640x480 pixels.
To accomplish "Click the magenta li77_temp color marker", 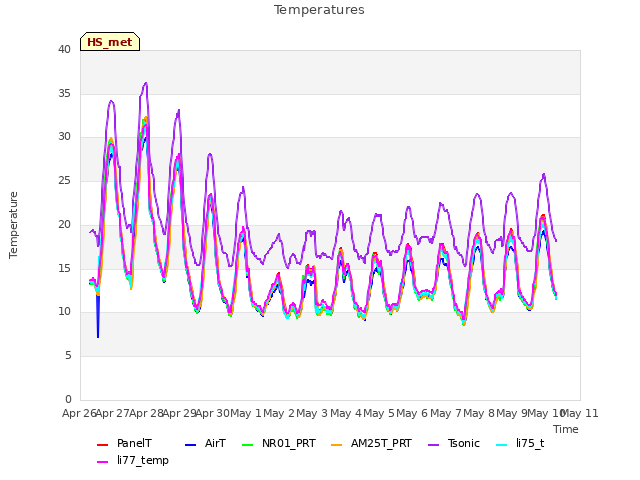I will click(102, 462).
